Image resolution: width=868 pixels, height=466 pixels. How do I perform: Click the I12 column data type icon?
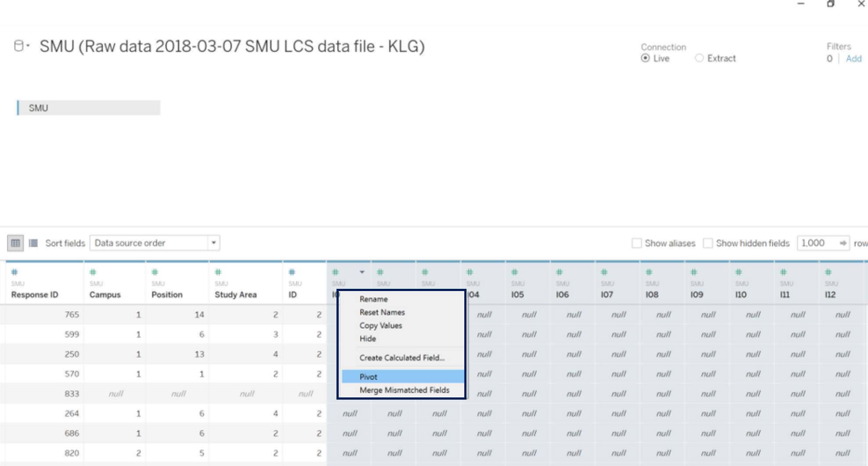pos(828,272)
